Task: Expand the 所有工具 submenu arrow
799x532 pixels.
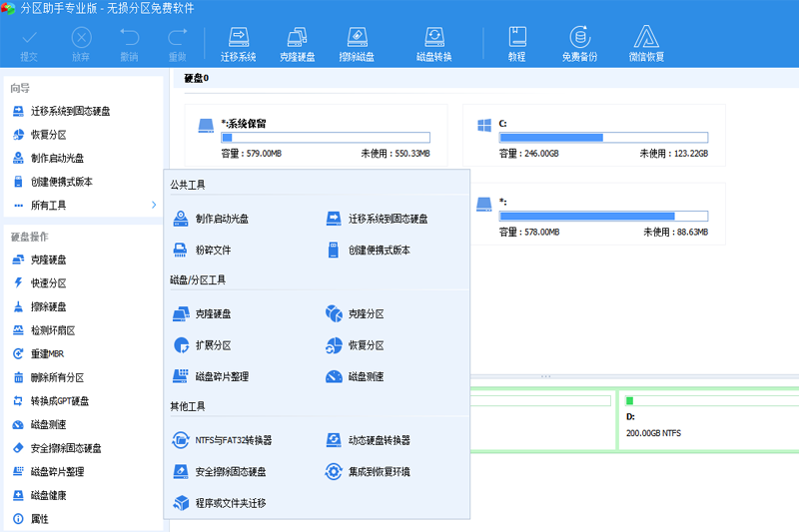Action: point(153,205)
